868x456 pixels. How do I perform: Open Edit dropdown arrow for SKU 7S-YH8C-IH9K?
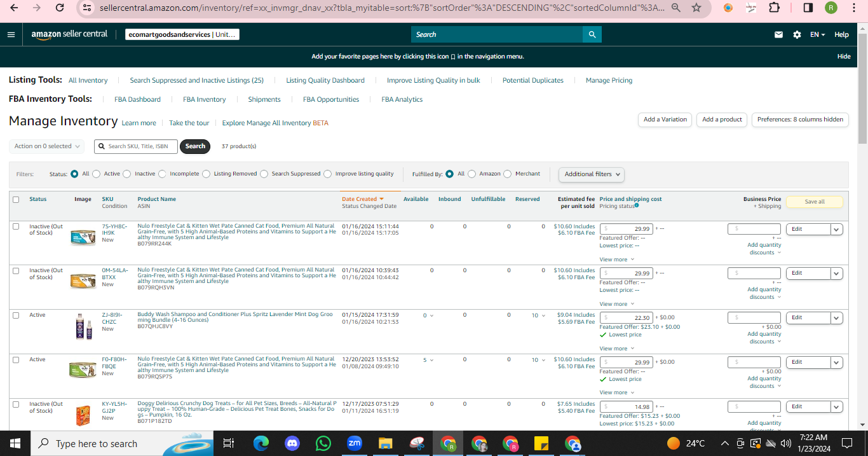[837, 229]
